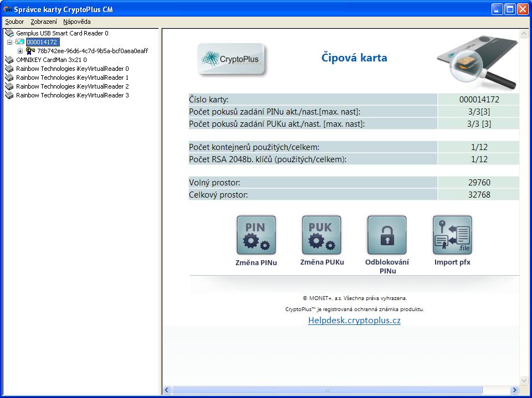Viewport: 532px width, 398px height.
Task: Click the Čipová karta heading
Action: [x=354, y=58]
